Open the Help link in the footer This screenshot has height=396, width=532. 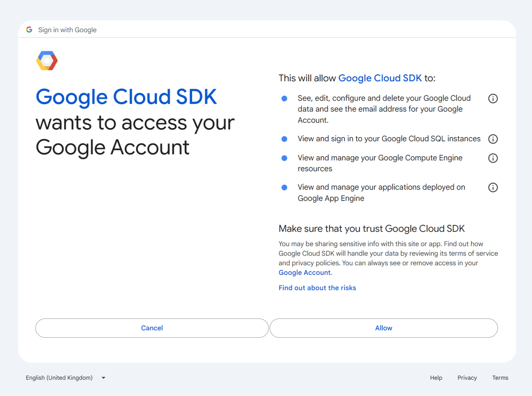(436, 378)
